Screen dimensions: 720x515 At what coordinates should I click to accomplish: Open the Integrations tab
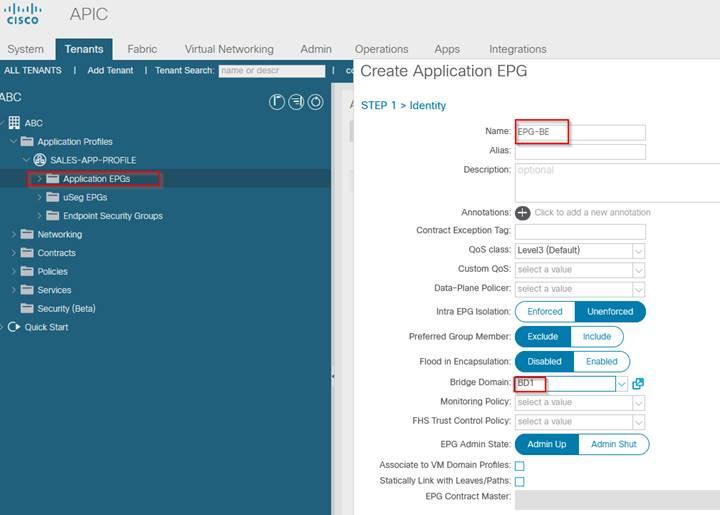pyautogui.click(x=518, y=49)
